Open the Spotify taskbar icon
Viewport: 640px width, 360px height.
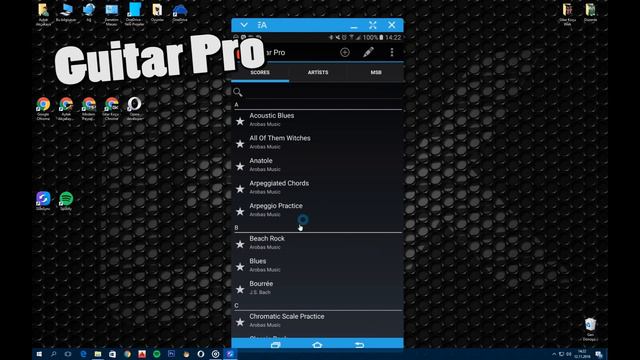pos(157,354)
